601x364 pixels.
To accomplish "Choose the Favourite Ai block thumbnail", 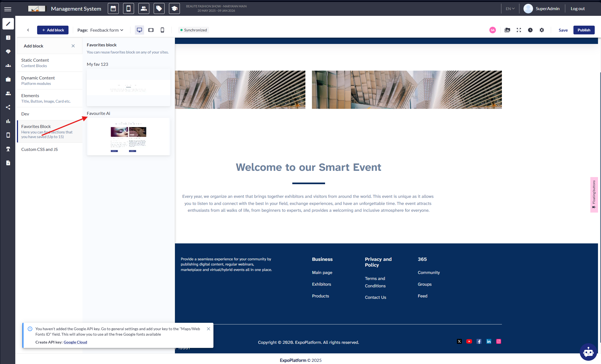I will [128, 136].
